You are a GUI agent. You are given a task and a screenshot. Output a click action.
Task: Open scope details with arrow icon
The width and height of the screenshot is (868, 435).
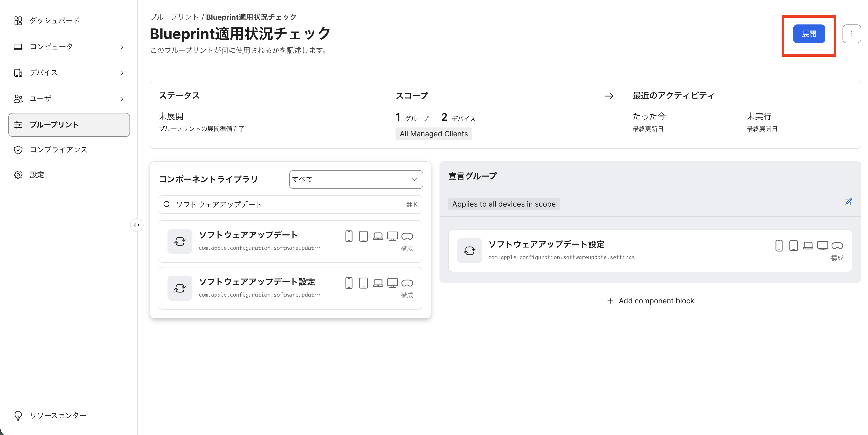coord(609,96)
